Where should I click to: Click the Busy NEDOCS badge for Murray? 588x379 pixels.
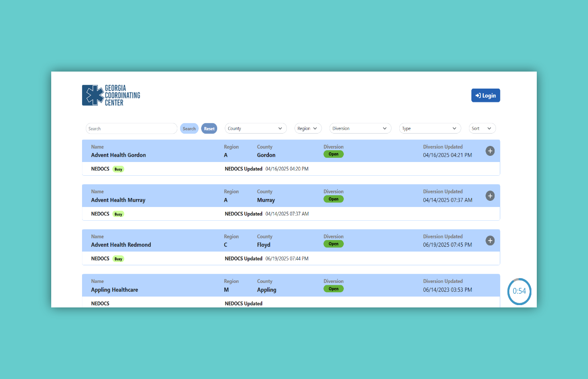click(x=118, y=214)
